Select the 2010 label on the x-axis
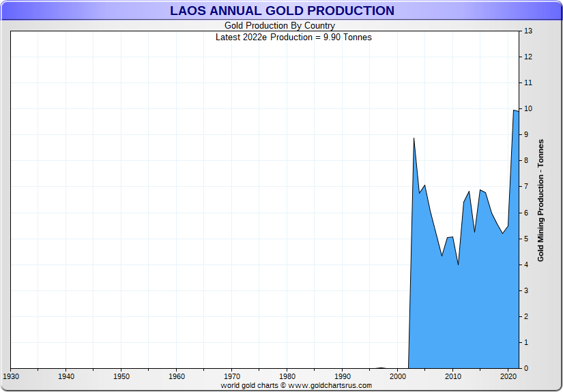The height and width of the screenshot is (392, 563). pyautogui.click(x=453, y=376)
